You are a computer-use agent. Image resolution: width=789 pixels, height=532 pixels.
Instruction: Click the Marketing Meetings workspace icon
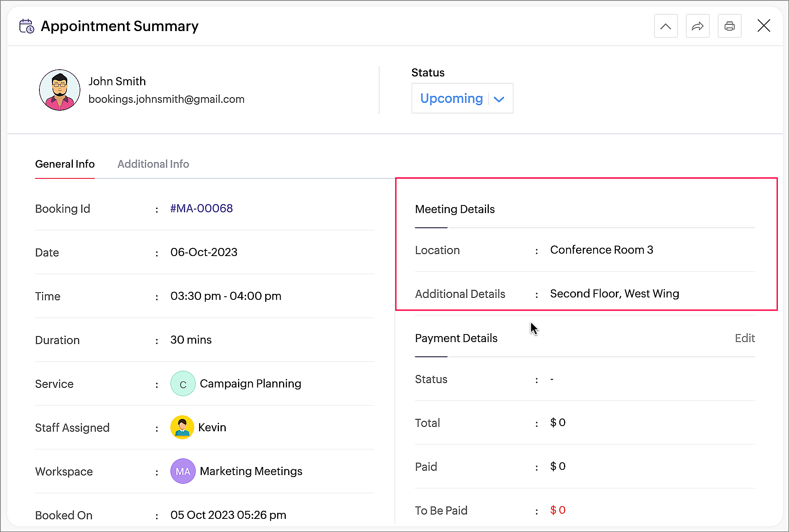(183, 471)
